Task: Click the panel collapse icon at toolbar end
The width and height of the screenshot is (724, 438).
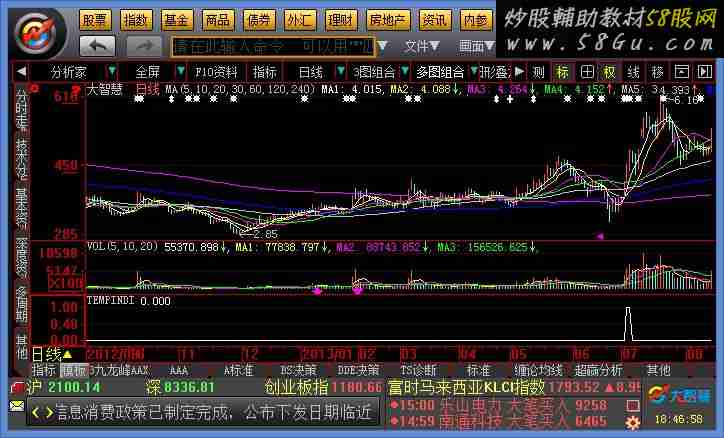Action: click(x=705, y=72)
